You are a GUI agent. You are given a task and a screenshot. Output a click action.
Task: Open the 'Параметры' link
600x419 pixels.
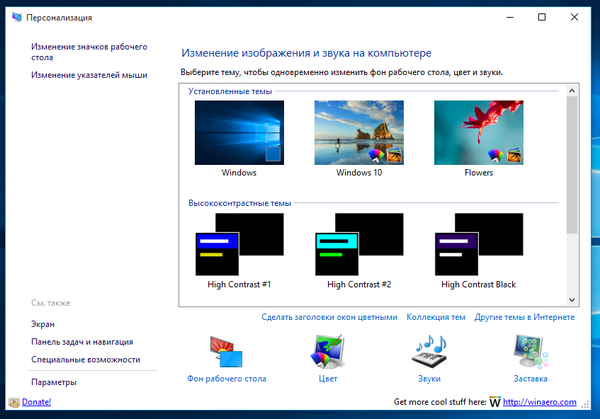[54, 382]
